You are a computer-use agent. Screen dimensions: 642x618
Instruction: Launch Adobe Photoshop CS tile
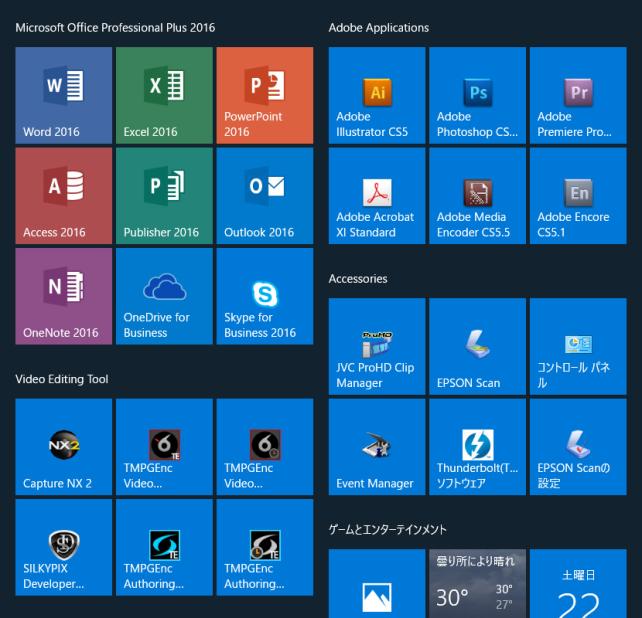tap(477, 95)
